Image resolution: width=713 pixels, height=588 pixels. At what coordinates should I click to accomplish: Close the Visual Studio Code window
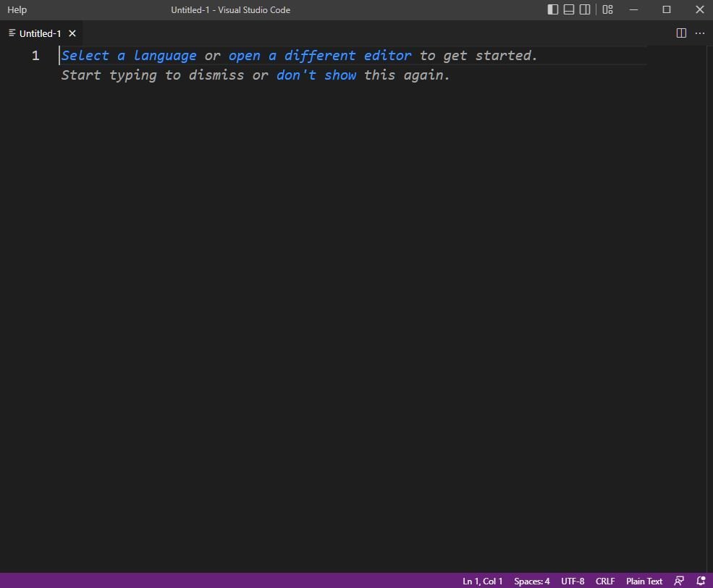[699, 9]
